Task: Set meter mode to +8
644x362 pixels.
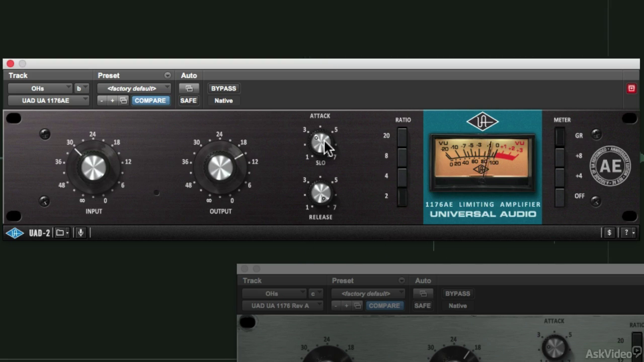Action: (x=559, y=156)
